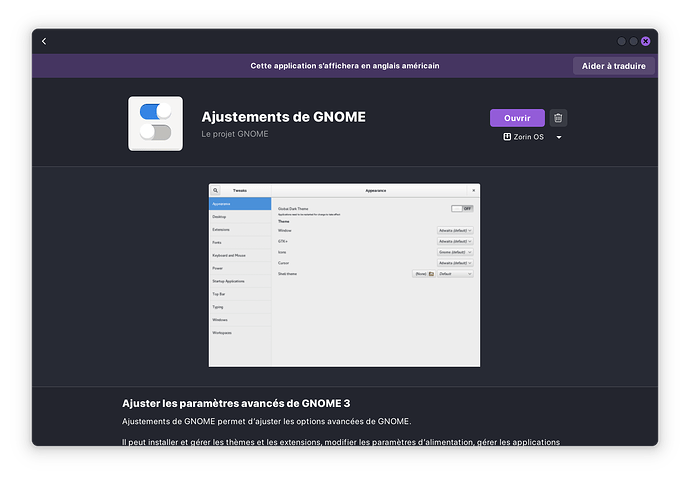Click the Ajustements de GNOME app icon
Screen dimensions: 690x481
tap(155, 124)
